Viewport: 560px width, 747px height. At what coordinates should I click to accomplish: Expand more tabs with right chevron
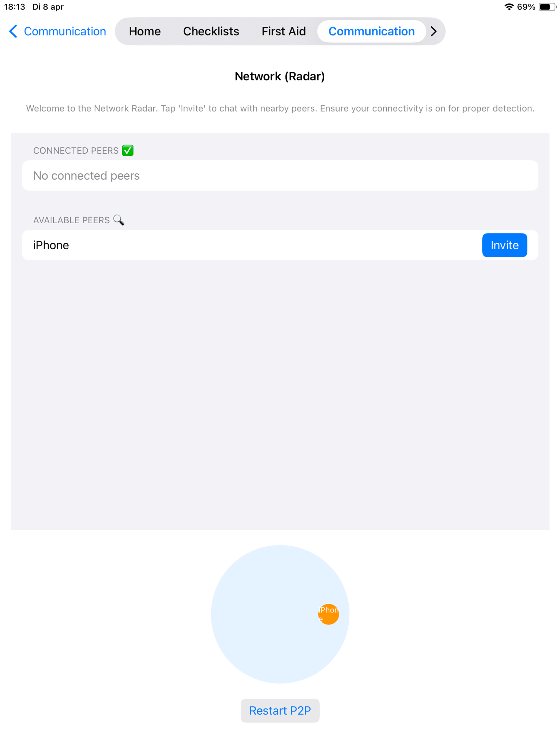pos(434,31)
